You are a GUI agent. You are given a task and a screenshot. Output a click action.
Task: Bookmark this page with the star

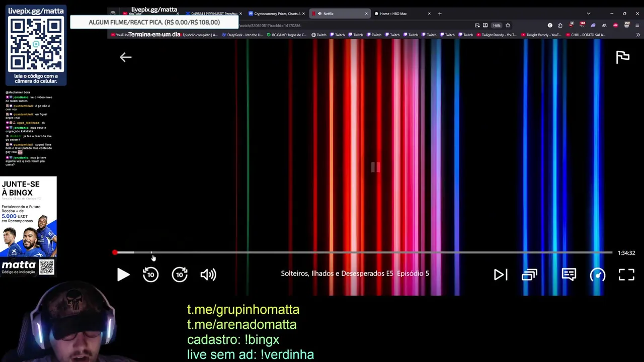[x=508, y=25]
